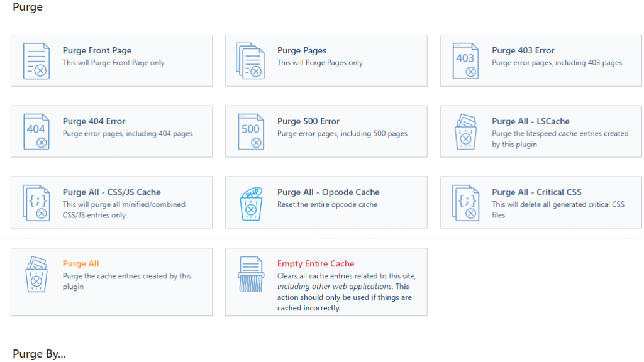
Task: Click "Reset the entire opcode cache" text
Action: pos(327,205)
